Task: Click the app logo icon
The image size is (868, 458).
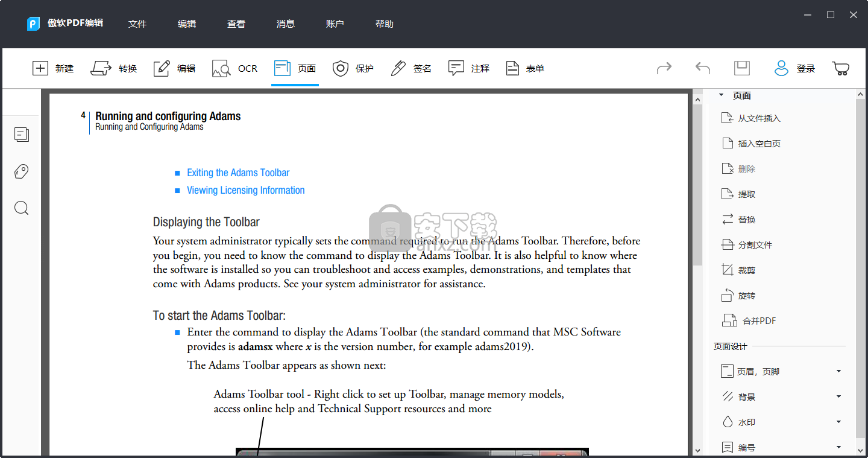Action: (x=33, y=24)
